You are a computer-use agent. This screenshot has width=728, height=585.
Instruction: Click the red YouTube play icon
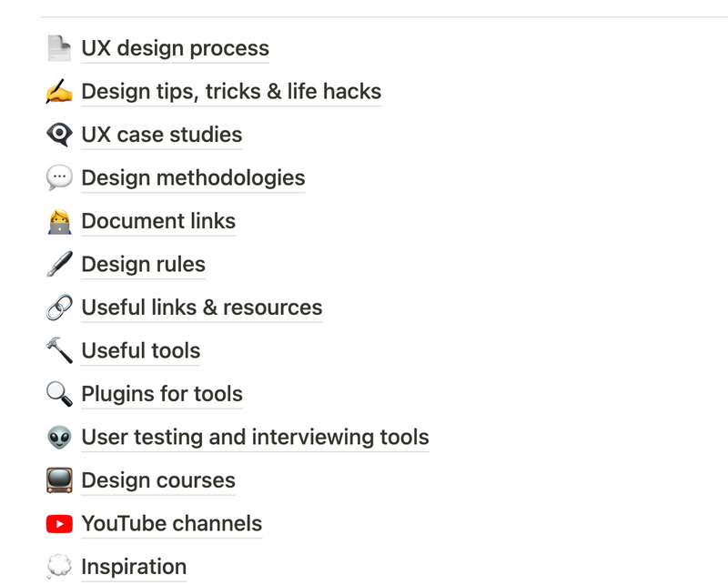[x=59, y=524]
